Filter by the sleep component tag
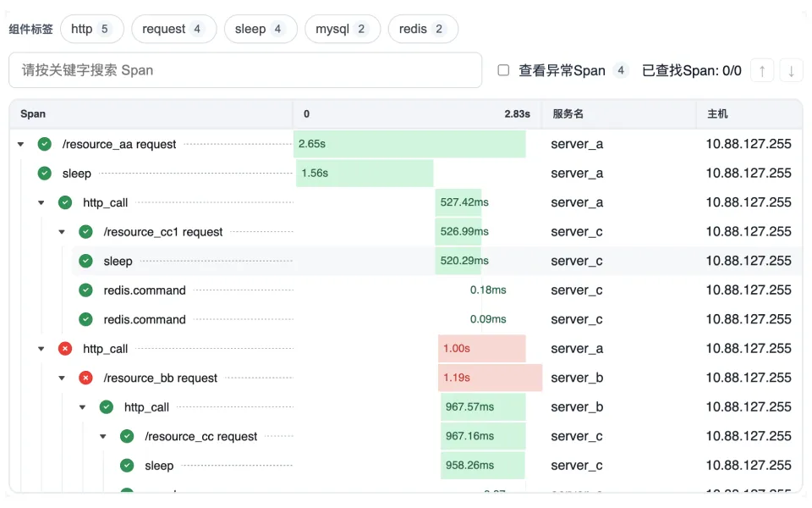This screenshot has width=812, height=508. (261, 29)
